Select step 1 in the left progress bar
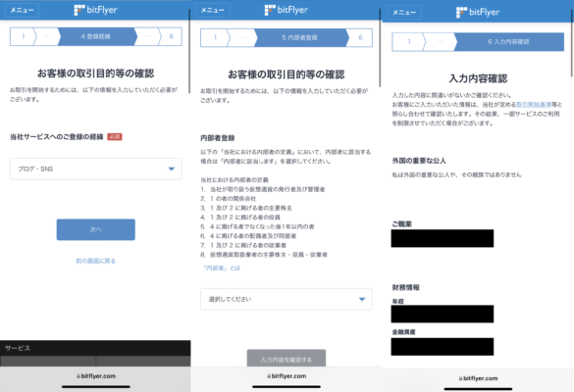The height and width of the screenshot is (392, 574). [x=23, y=36]
